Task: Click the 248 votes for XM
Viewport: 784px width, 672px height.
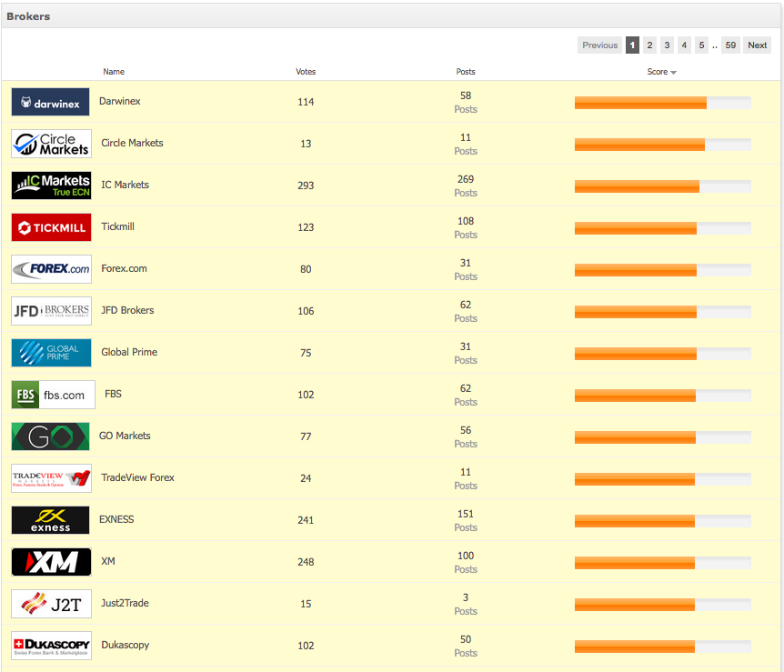Action: 306,562
